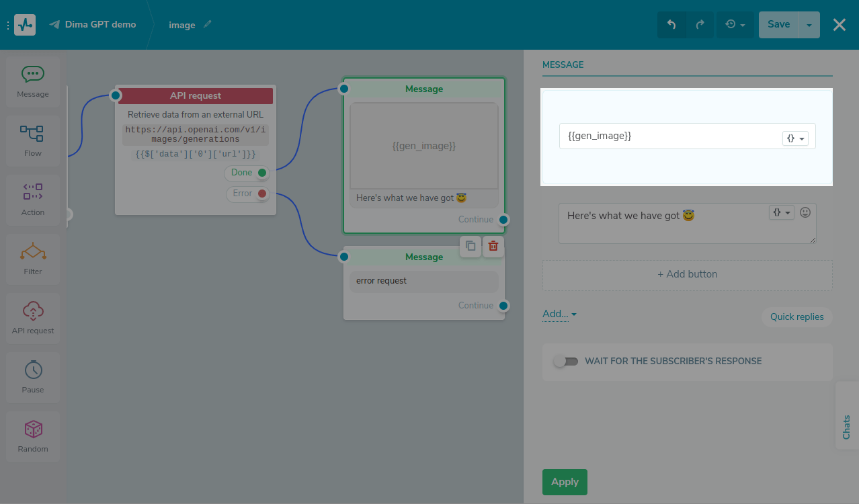Select the Random element in the sidebar
Viewport: 859px width, 504px height.
pos(32,436)
